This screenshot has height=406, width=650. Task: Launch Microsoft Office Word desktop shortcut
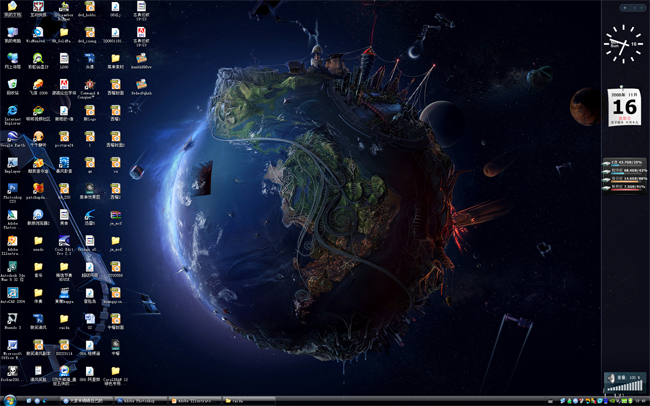[12, 344]
